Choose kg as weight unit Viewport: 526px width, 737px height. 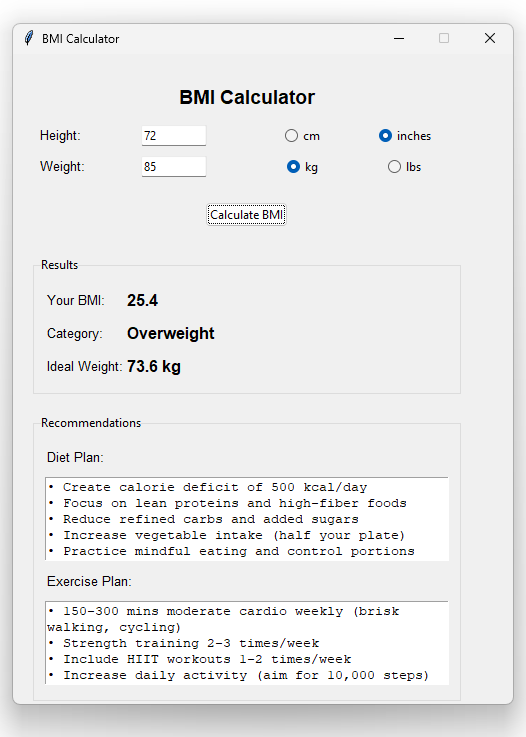point(302,167)
